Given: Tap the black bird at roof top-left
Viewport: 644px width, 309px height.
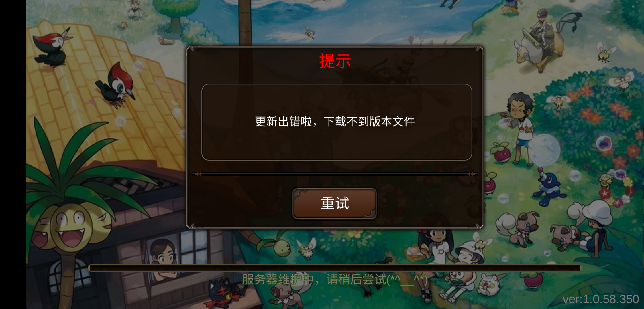Looking at the screenshot, I should (x=52, y=47).
